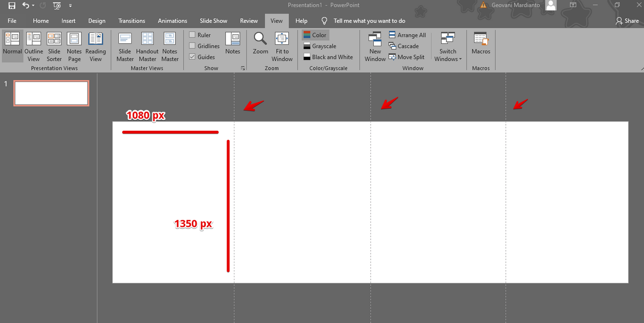The width and height of the screenshot is (644, 323).
Task: Click the account warning triangle icon
Action: point(484,5)
